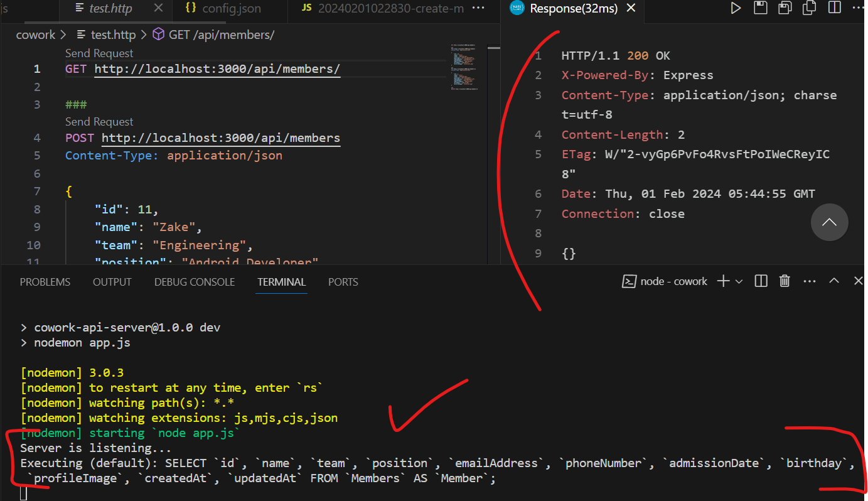The height and width of the screenshot is (501, 868).
Task: Click the "id": 11 line
Action: pyautogui.click(x=127, y=209)
